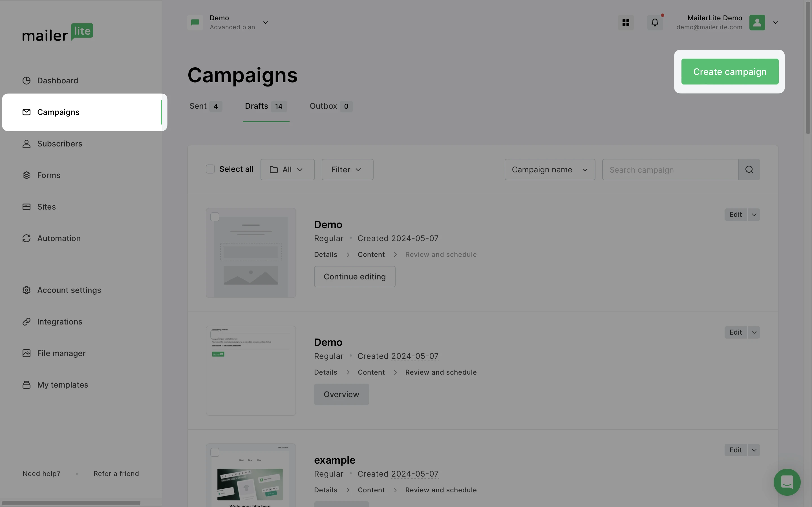The image size is (812, 507).
Task: Open the notifications bell
Action: (x=655, y=23)
